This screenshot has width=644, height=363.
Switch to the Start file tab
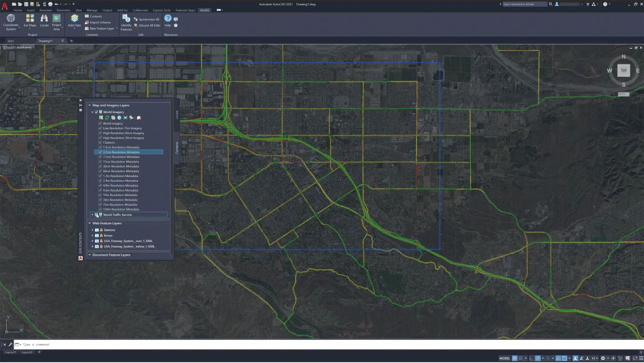(11, 41)
